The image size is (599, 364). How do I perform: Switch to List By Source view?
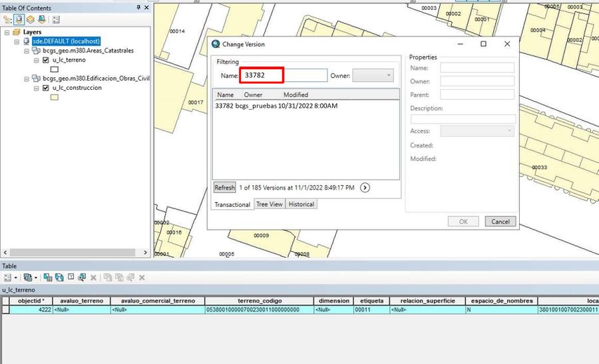19,20
